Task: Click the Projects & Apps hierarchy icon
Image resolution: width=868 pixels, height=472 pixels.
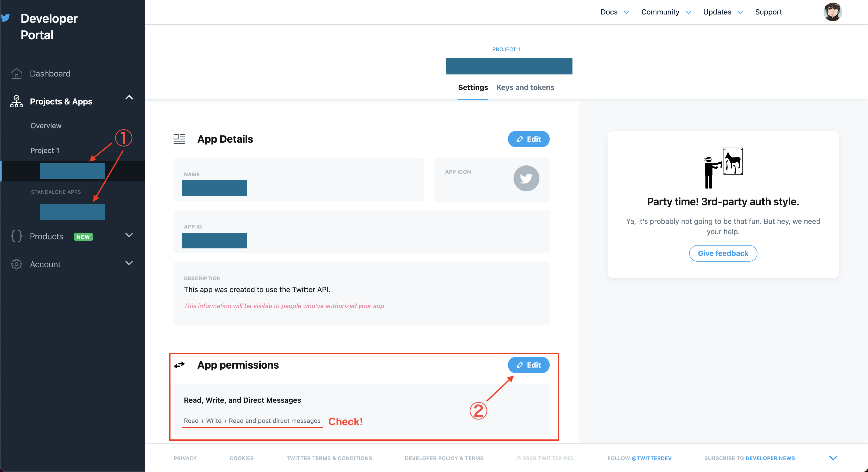Action: [x=16, y=101]
